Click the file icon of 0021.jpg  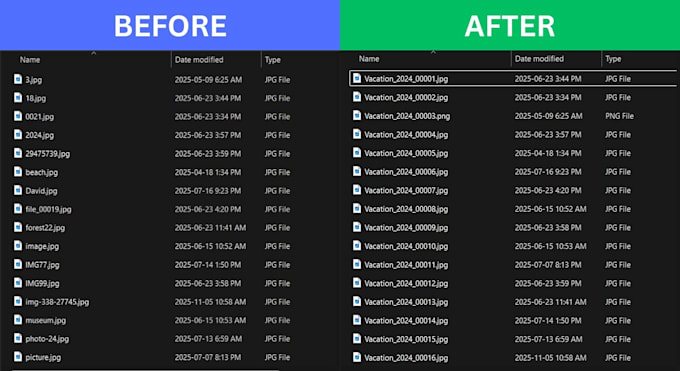[x=18, y=116]
